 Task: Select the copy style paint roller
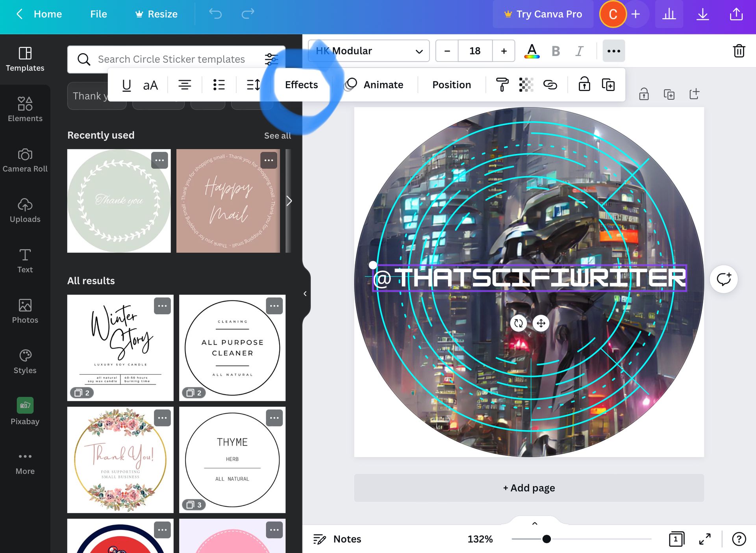point(502,85)
